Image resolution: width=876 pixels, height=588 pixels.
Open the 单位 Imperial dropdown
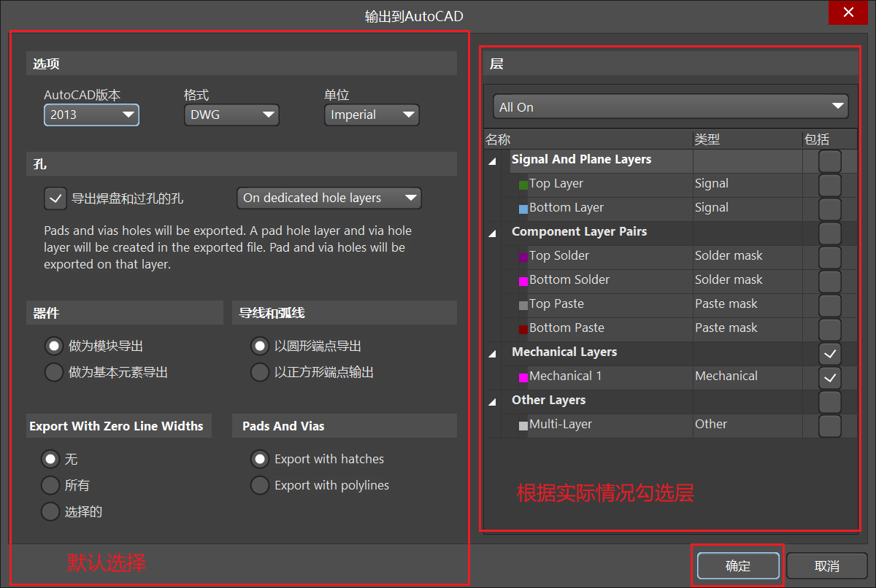(372, 115)
